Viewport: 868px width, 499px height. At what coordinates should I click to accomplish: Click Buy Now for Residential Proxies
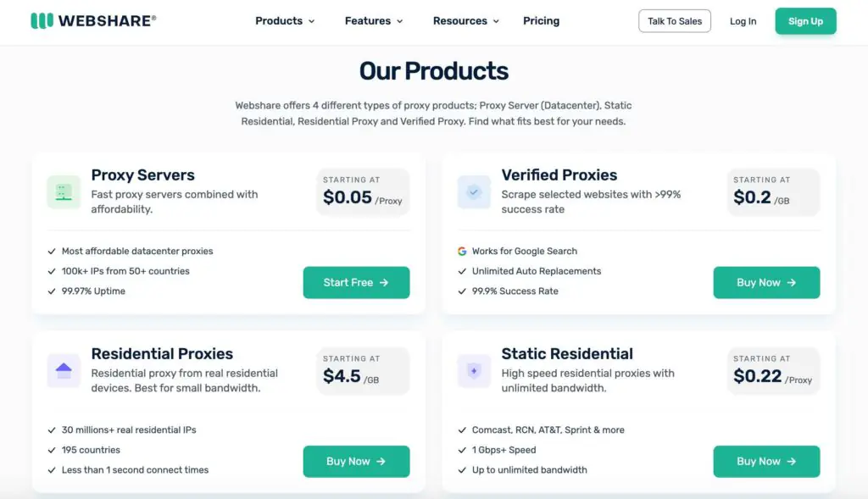(356, 462)
